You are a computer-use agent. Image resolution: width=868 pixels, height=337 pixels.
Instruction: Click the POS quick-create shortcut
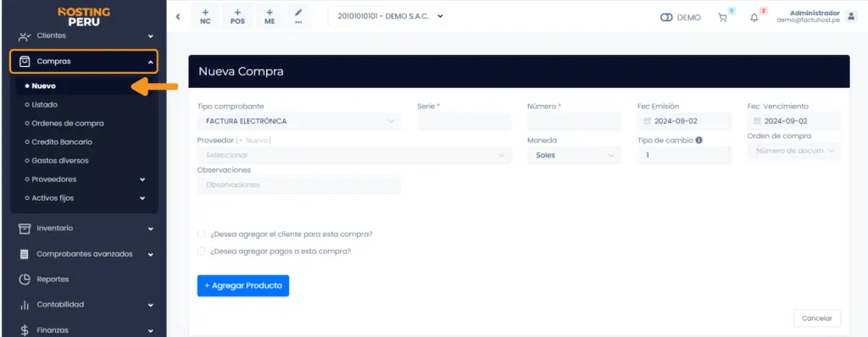237,17
